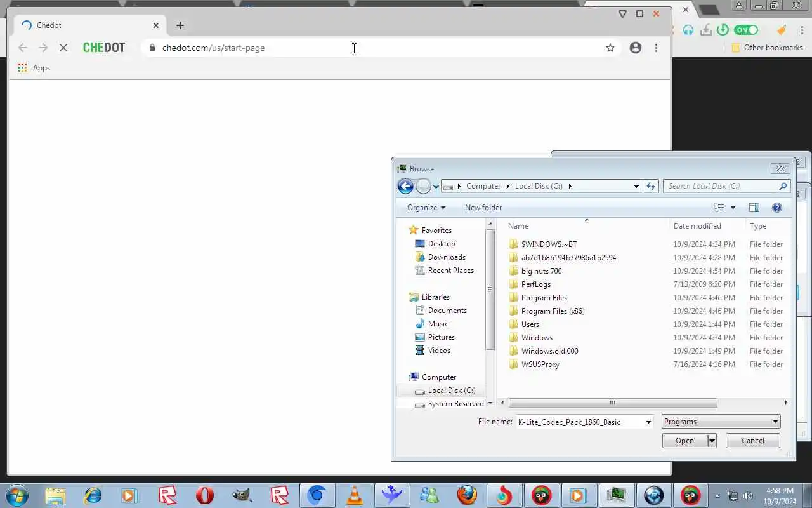Open the address bar previous locations dropdown
812x508 pixels.
pos(636,186)
